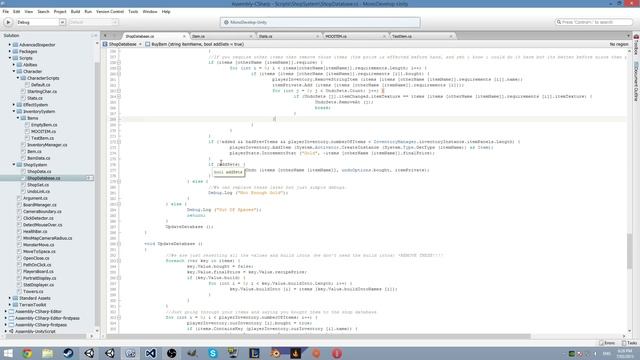Expand the Packages folder

[10, 51]
